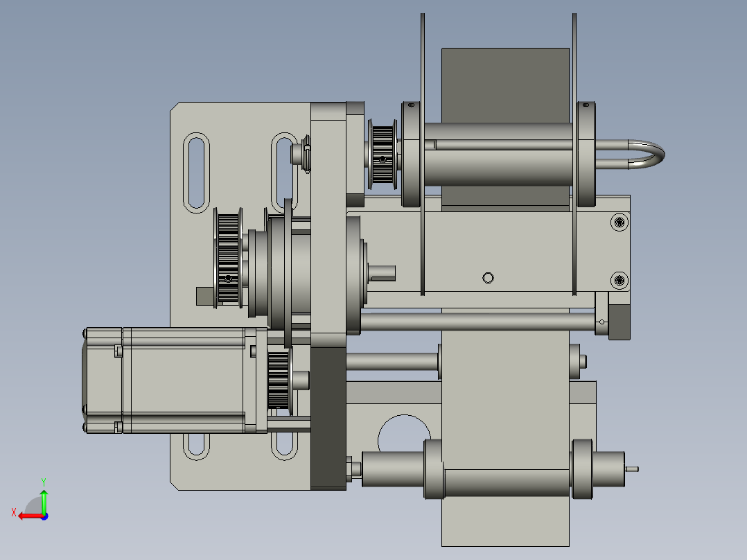This screenshot has height=560, width=747.
Task: Select the left thin reel flange disc
Action: (x=423, y=155)
